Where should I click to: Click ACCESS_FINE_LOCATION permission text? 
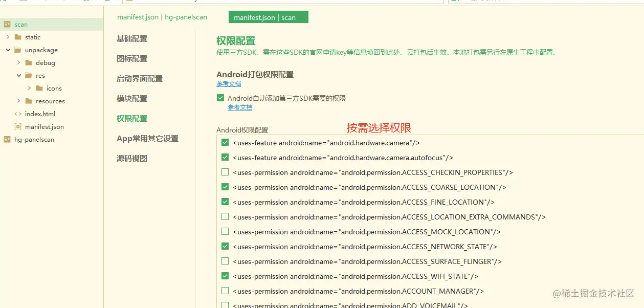(364, 202)
